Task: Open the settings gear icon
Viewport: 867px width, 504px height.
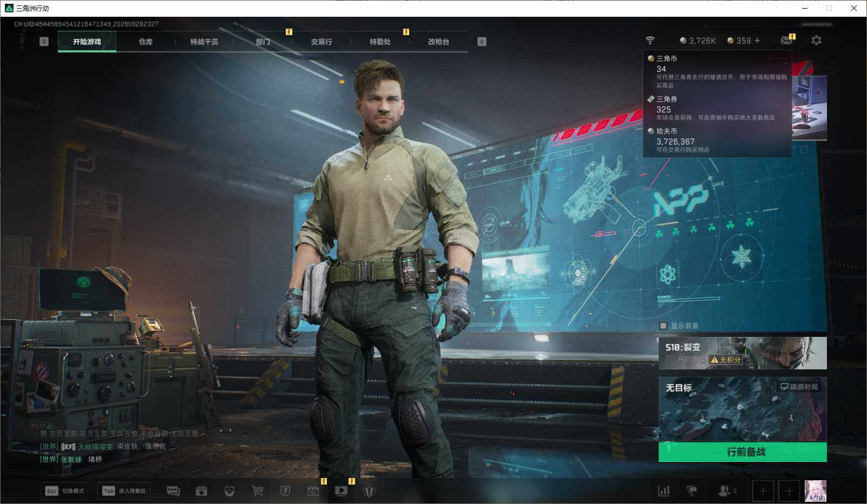Action: 816,40
